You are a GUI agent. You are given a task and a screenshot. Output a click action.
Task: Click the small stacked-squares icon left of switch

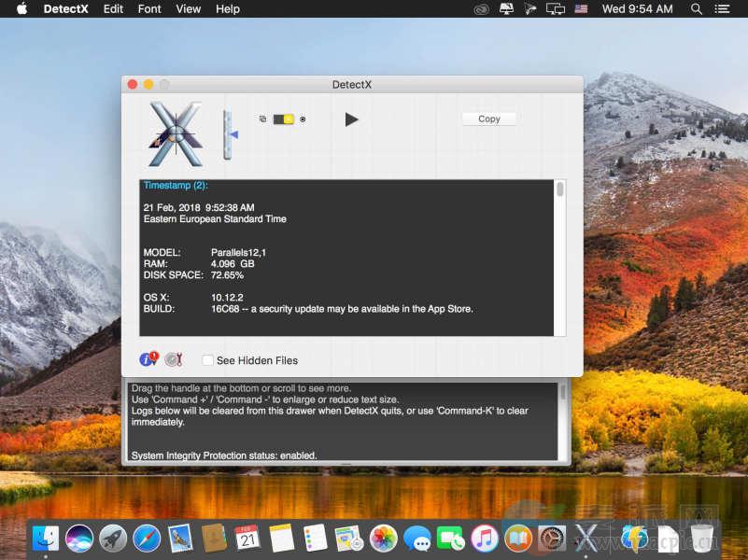click(262, 119)
